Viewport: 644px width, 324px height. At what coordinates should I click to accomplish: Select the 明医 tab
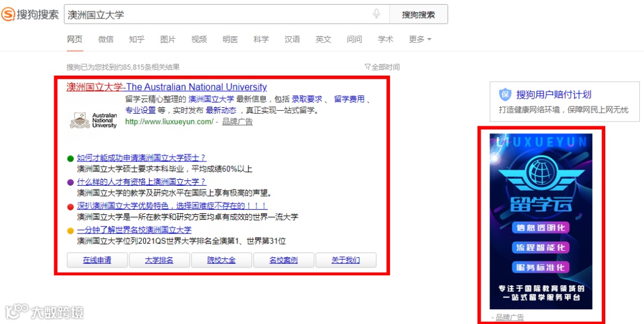(x=230, y=39)
